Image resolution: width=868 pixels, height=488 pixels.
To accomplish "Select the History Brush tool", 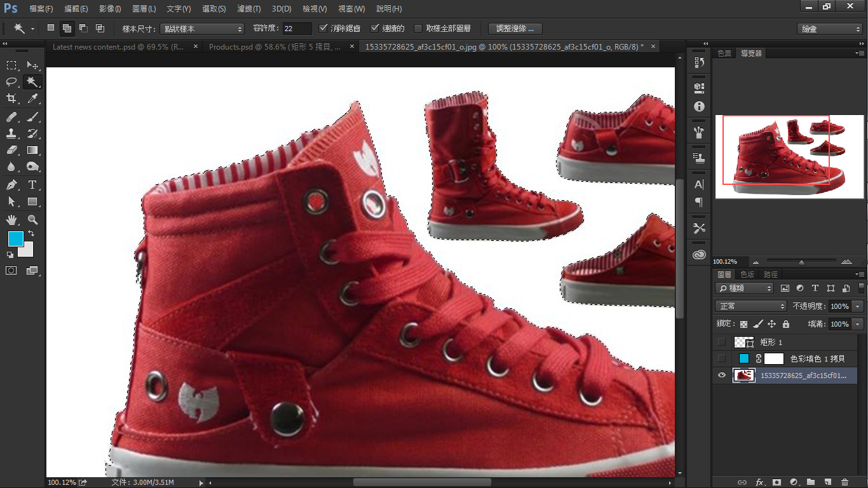I will tap(32, 133).
